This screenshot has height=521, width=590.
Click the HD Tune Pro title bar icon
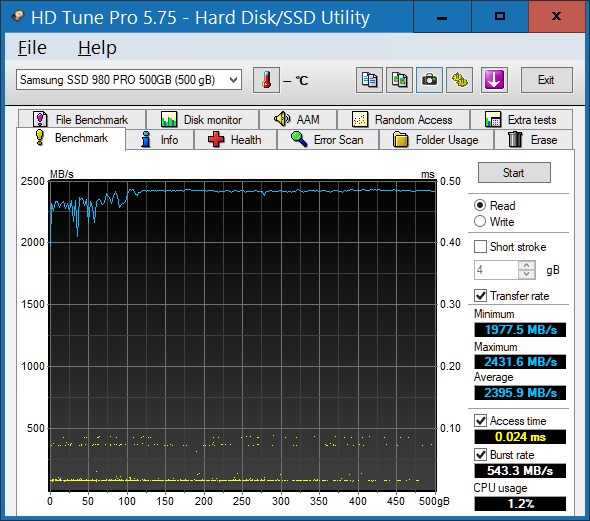pos(18,17)
